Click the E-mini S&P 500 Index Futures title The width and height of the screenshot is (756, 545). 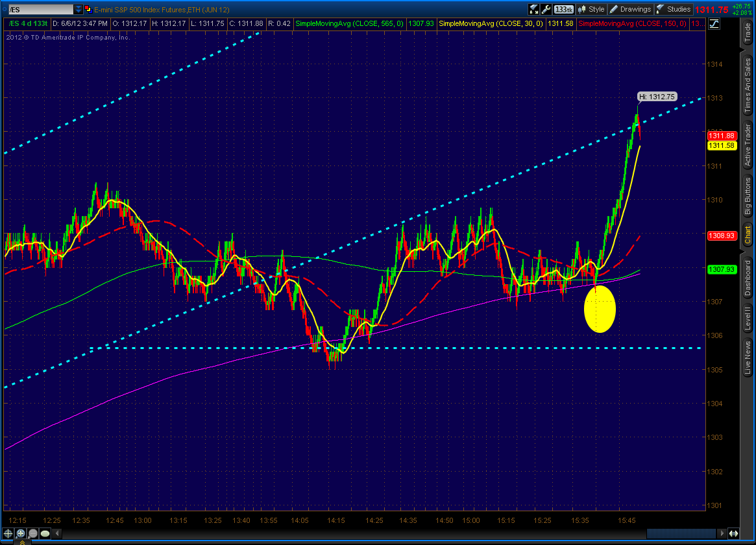161,10
